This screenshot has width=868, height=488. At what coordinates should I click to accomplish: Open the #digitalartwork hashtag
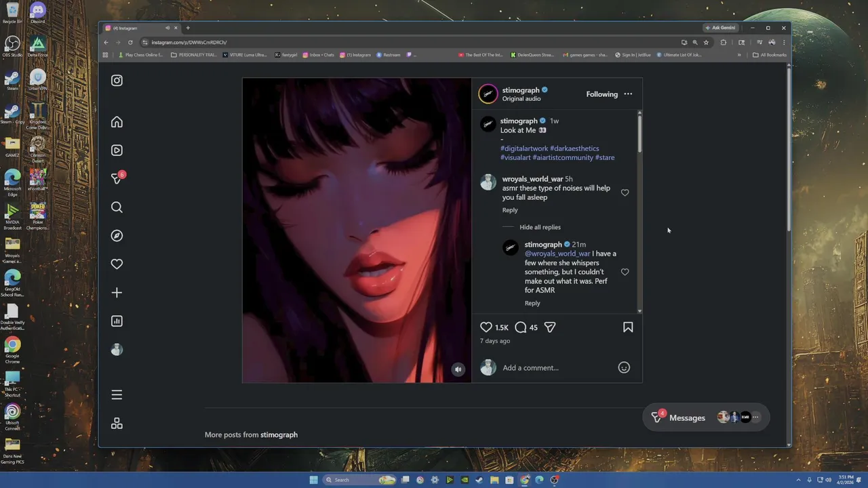tap(524, 148)
